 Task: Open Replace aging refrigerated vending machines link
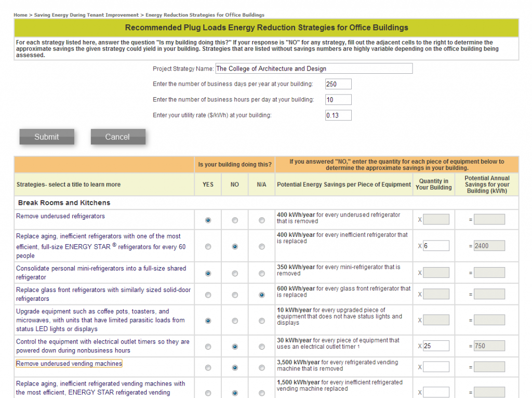coord(100,388)
